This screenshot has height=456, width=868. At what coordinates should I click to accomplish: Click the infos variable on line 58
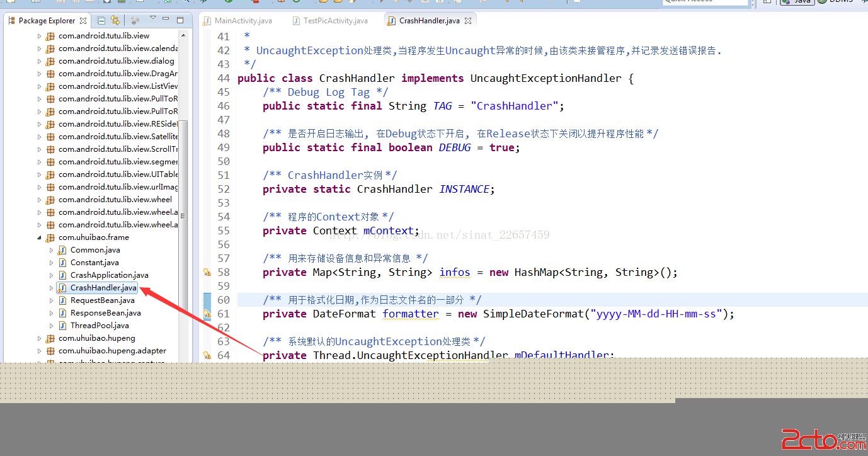tap(455, 272)
